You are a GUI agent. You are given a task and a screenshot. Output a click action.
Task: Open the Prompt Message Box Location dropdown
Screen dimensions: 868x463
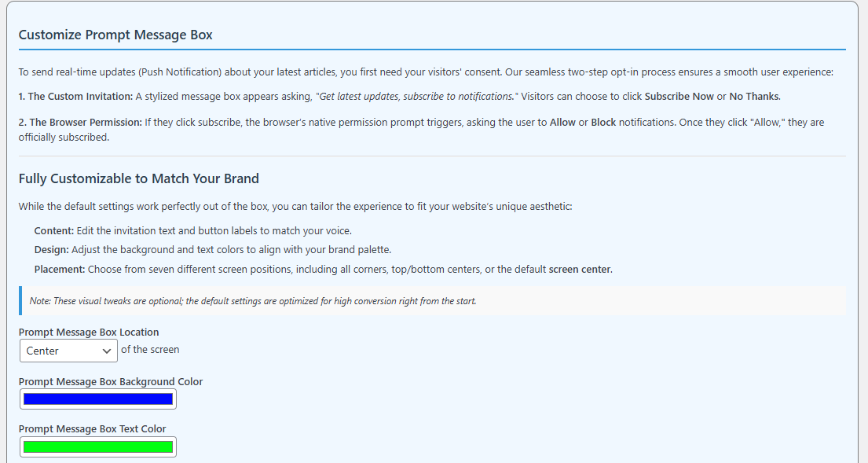pyautogui.click(x=68, y=351)
